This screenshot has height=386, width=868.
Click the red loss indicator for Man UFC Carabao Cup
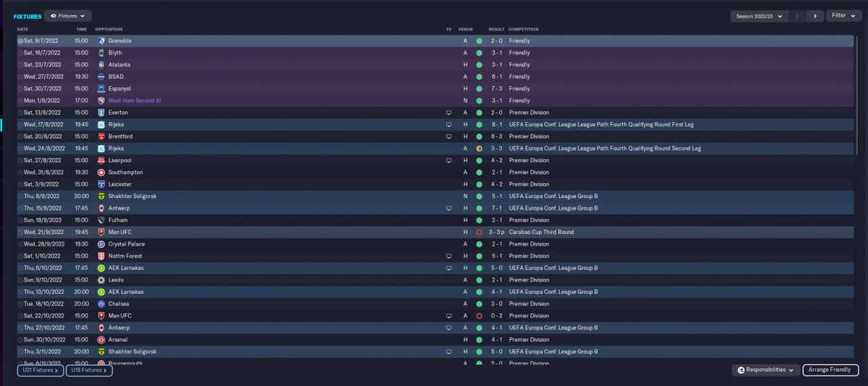(479, 232)
